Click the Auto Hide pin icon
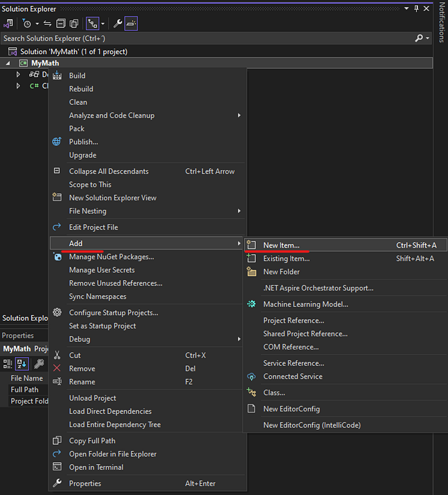The width and height of the screenshot is (448, 495). (417, 8)
